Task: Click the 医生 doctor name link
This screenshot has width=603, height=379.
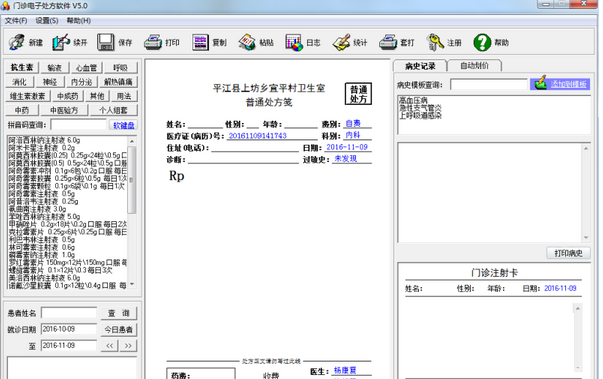Action: point(345,371)
